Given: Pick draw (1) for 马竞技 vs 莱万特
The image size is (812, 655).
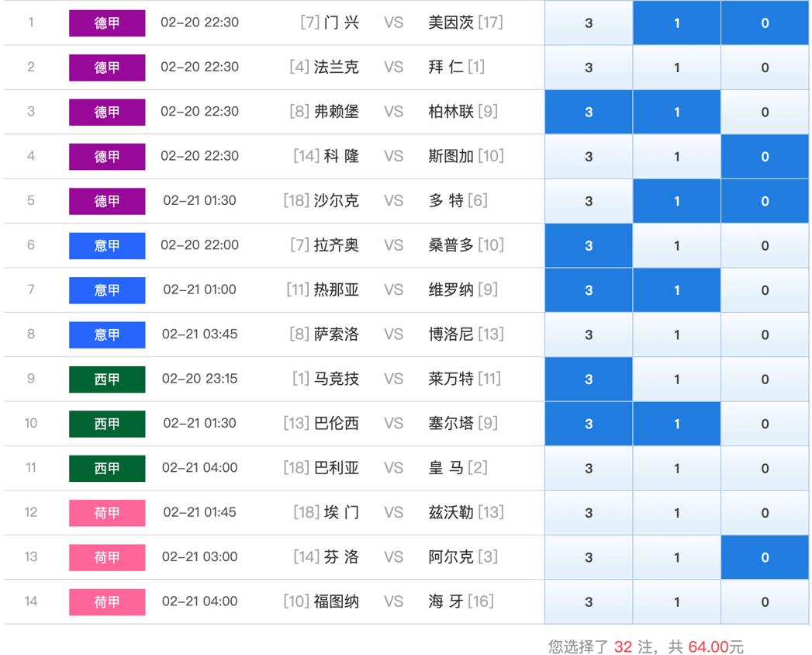Looking at the screenshot, I should pos(676,379).
